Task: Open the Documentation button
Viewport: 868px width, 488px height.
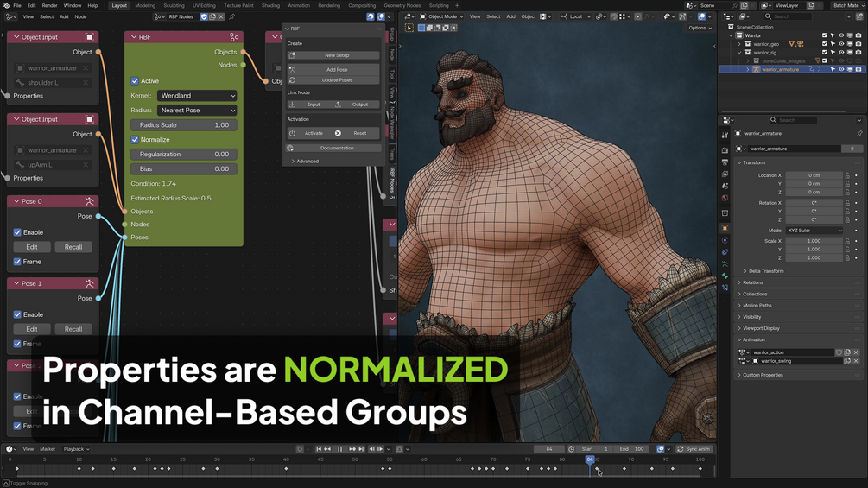Action: (x=333, y=149)
